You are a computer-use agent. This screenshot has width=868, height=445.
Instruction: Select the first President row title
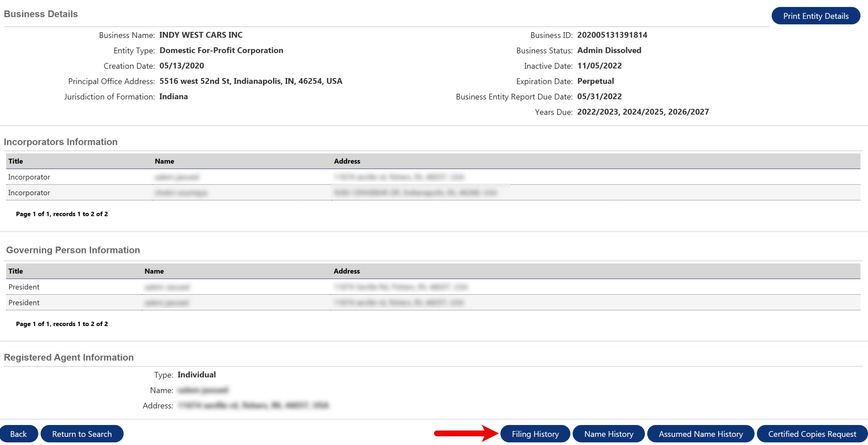point(24,287)
